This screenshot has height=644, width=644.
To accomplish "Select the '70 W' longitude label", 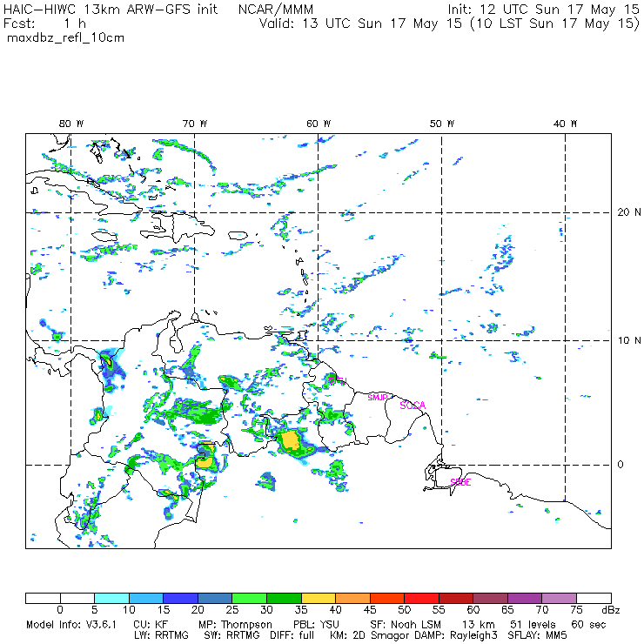I will [195, 124].
